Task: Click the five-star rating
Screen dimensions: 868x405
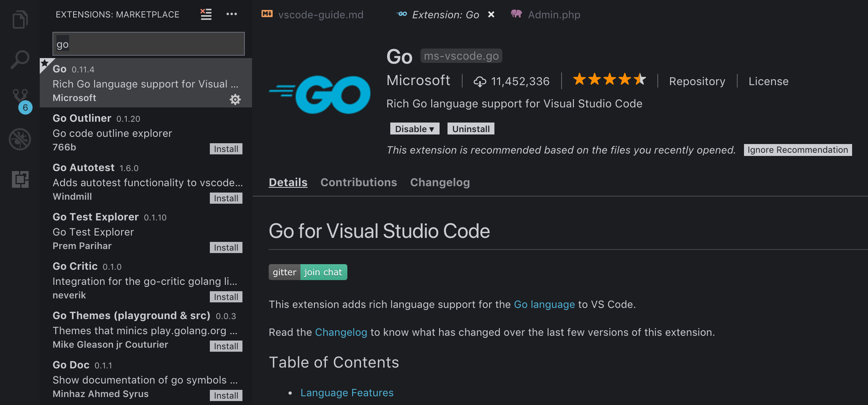Action: click(x=609, y=80)
